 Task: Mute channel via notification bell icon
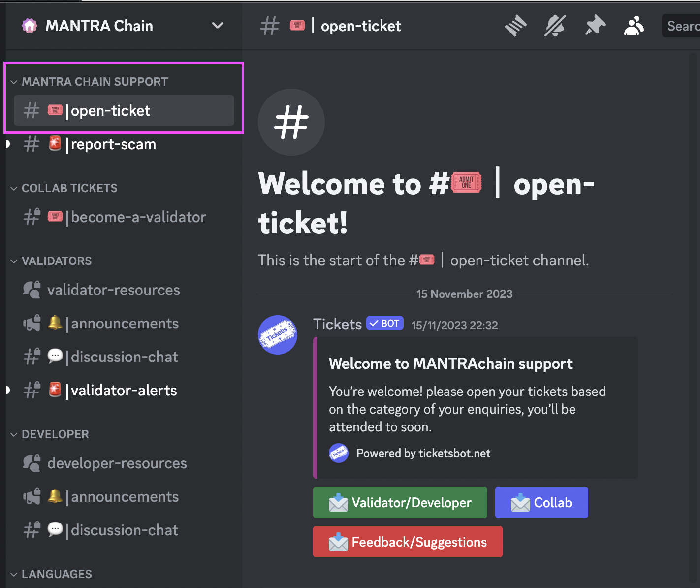[x=555, y=26]
